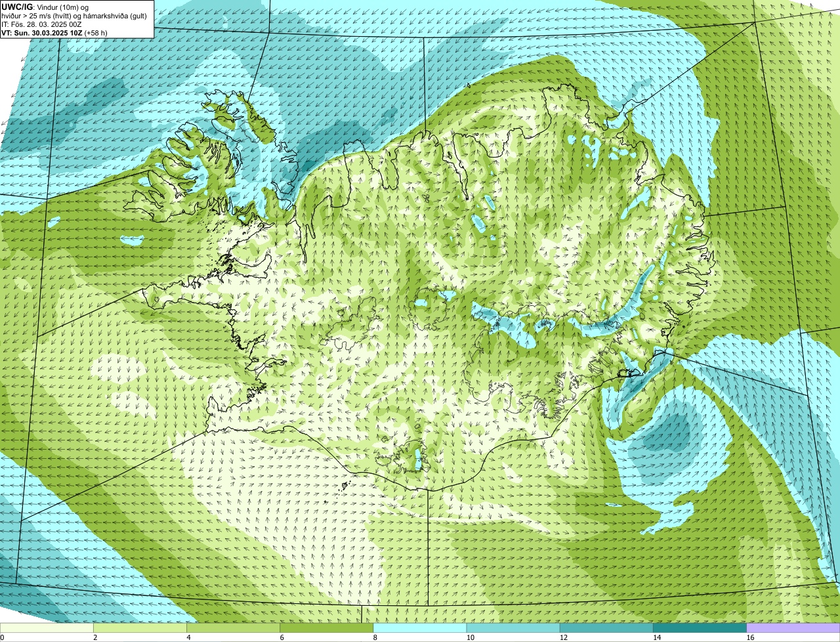This screenshot has width=840, height=642.
Task: Click the valid time 'VT: Sun. 30.03.2025 10Z'
Action: 41,33
